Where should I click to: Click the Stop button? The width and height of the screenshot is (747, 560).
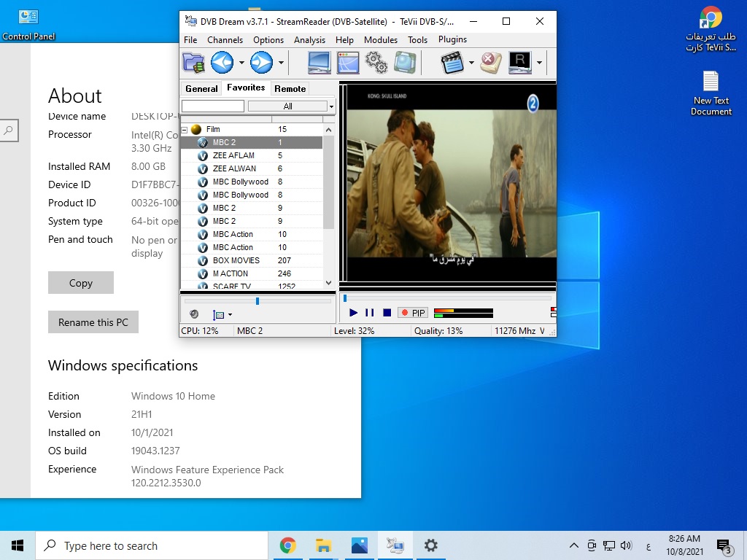(x=387, y=313)
